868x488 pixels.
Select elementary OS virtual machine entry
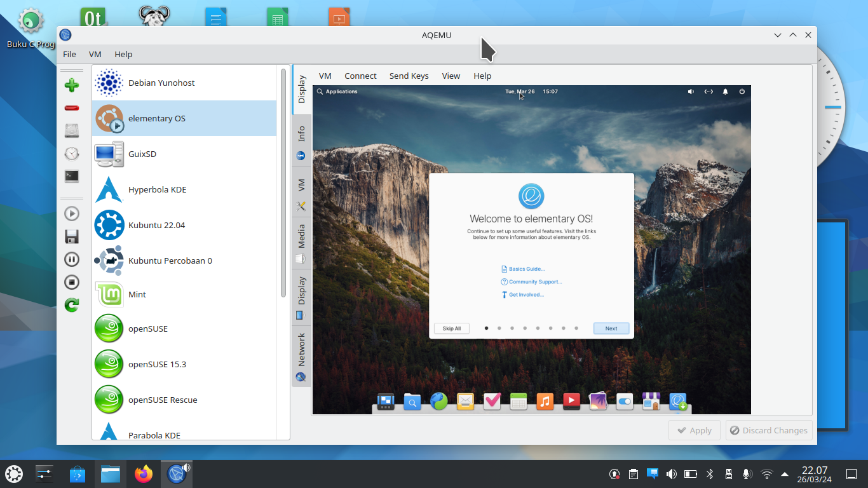click(x=184, y=118)
